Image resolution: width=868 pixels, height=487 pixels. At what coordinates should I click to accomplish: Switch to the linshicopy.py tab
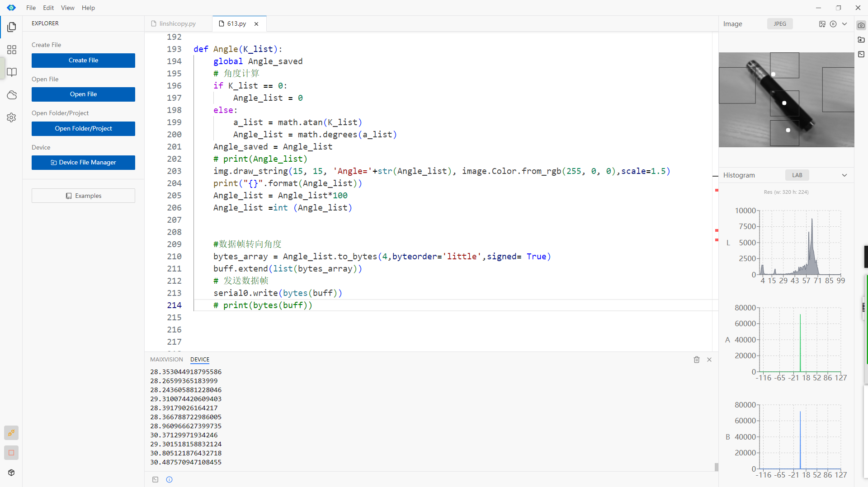click(x=178, y=23)
